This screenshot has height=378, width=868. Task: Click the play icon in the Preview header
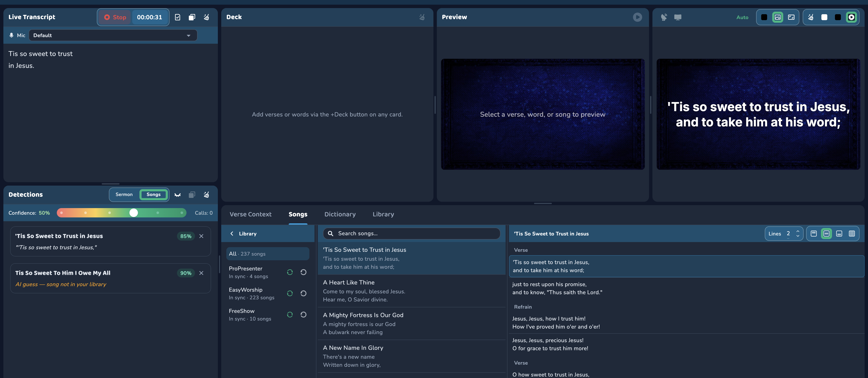pyautogui.click(x=637, y=17)
